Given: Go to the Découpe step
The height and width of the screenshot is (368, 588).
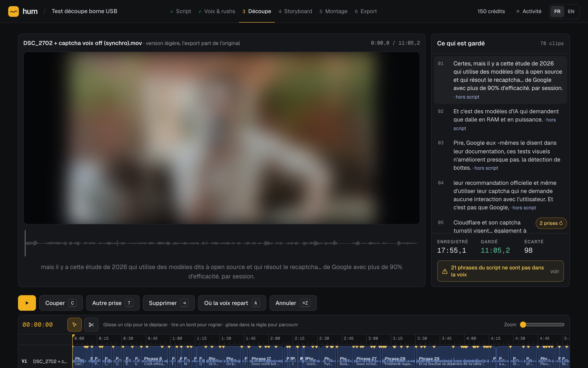Looking at the screenshot, I should (257, 11).
